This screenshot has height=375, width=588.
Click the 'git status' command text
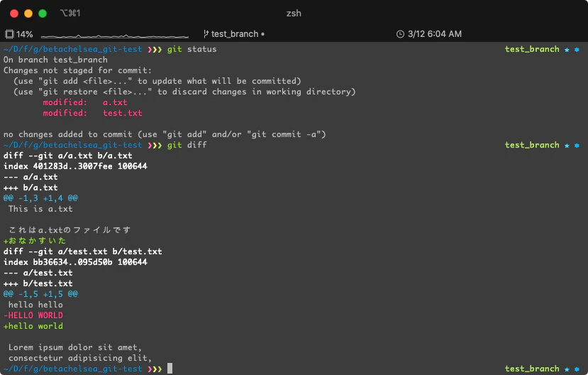[x=192, y=49]
